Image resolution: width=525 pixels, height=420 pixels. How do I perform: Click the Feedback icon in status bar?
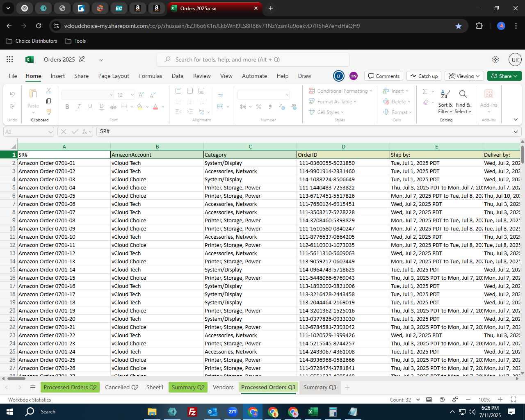point(455,399)
